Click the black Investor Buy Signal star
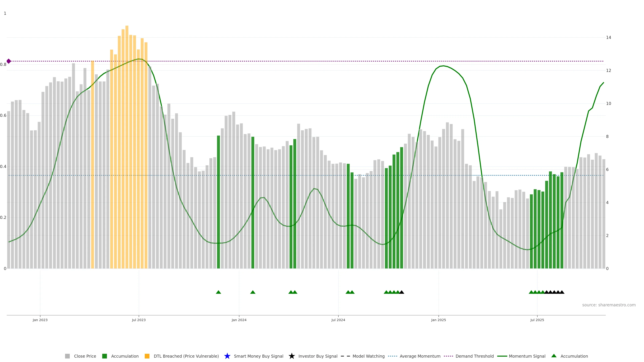The image size is (644, 362). [x=291, y=356]
